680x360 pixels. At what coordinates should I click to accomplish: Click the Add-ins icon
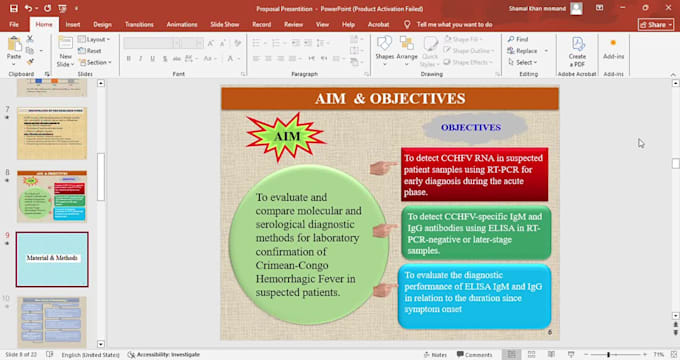click(613, 43)
